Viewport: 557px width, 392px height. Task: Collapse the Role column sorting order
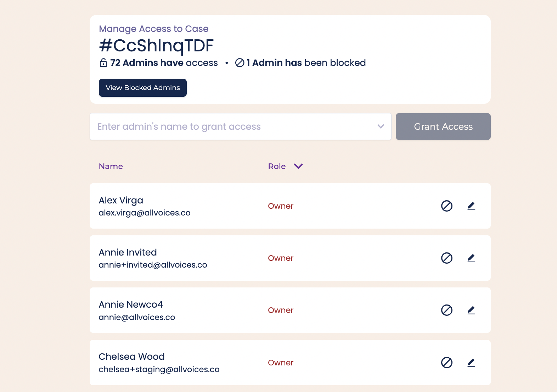[298, 166]
